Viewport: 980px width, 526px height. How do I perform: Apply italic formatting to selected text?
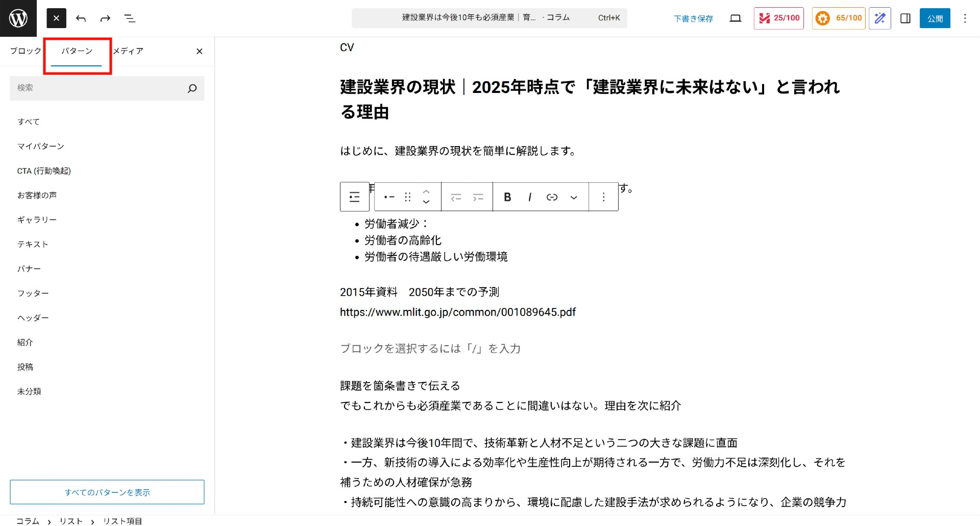click(x=530, y=197)
